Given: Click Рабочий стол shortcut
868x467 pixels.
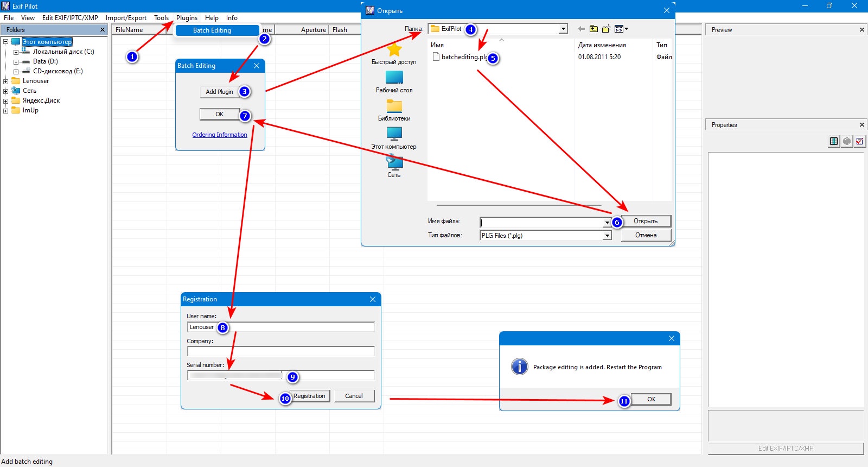Looking at the screenshot, I should [394, 83].
